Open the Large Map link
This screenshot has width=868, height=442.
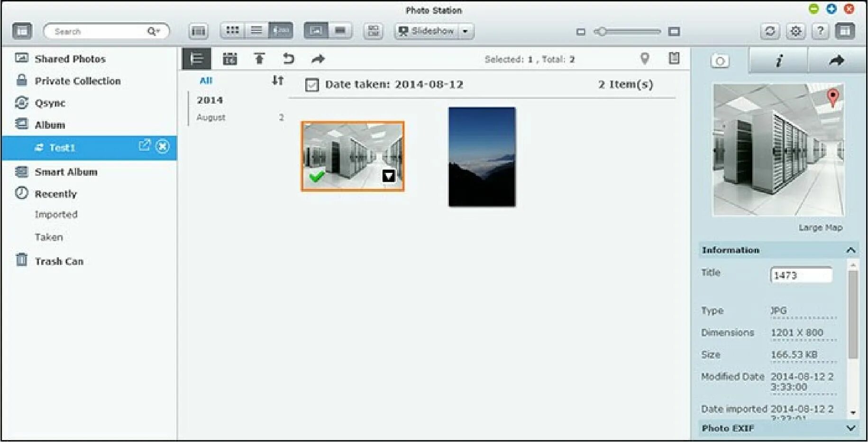(821, 227)
